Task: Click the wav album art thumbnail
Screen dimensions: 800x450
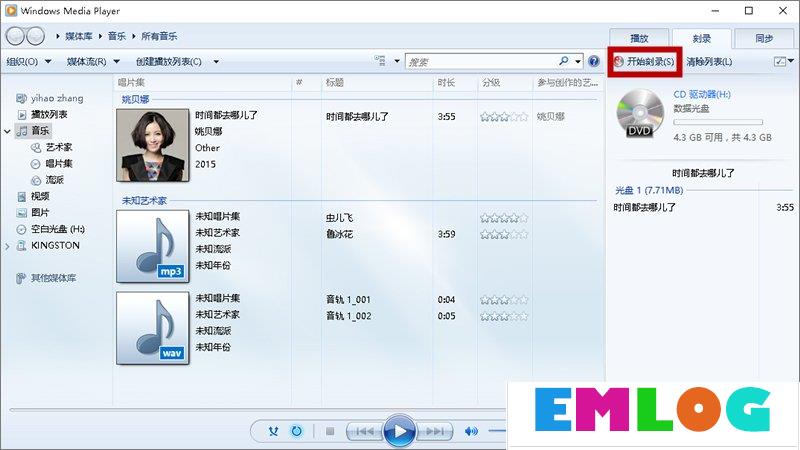Action: 153,328
